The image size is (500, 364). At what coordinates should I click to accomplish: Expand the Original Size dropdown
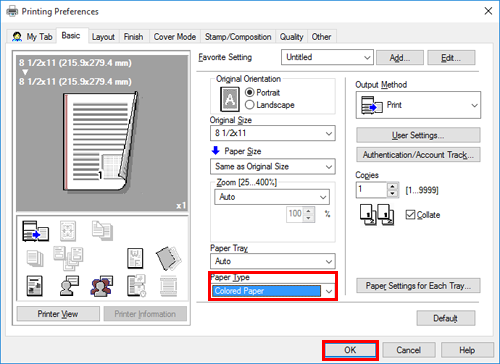pos(273,133)
